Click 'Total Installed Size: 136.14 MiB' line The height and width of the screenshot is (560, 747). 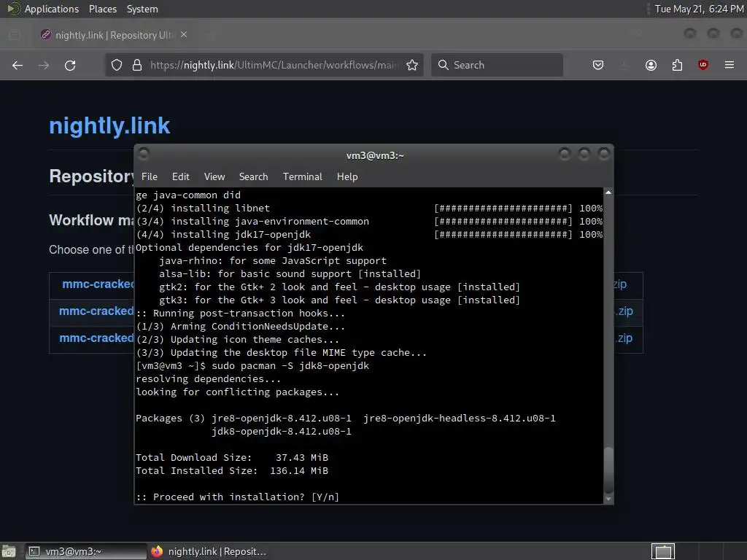coord(232,470)
